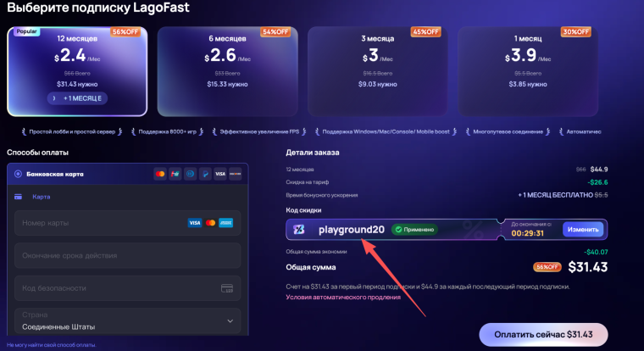Click the $15.33 нужно text on 6-month card
The image size is (644, 351).
click(227, 84)
